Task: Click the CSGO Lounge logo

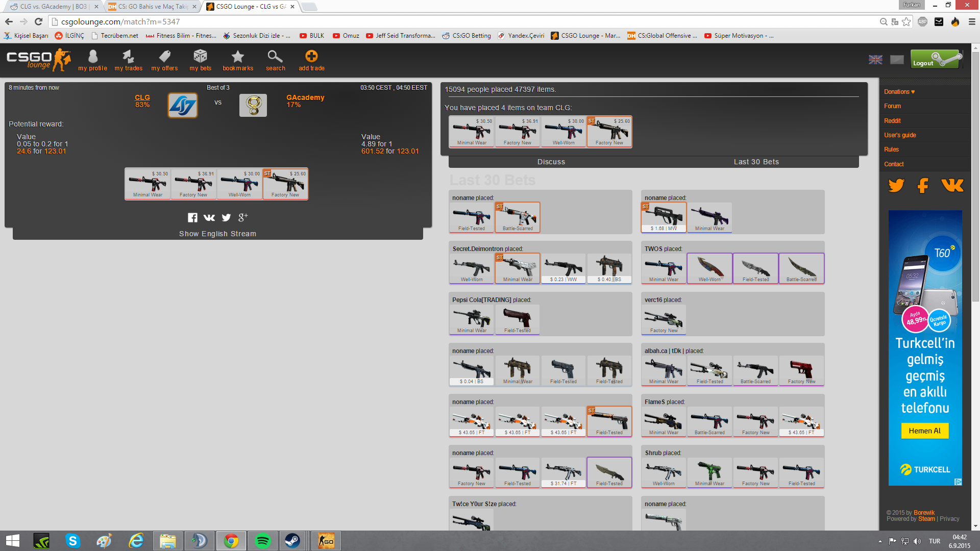Action: click(x=38, y=60)
